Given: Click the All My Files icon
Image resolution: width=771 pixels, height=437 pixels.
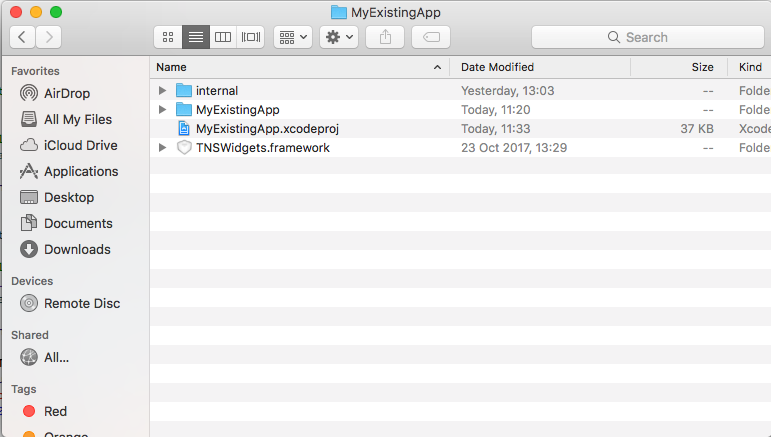Looking at the screenshot, I should (x=29, y=119).
